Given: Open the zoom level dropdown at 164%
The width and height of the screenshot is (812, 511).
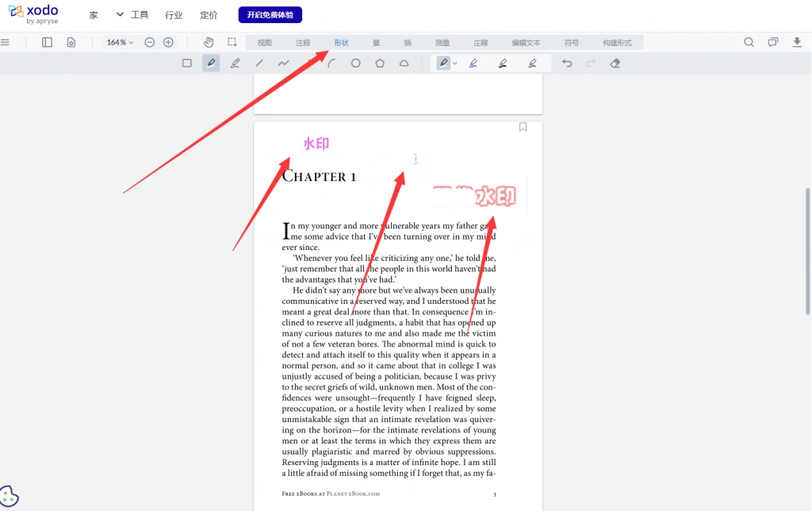Looking at the screenshot, I should (120, 42).
